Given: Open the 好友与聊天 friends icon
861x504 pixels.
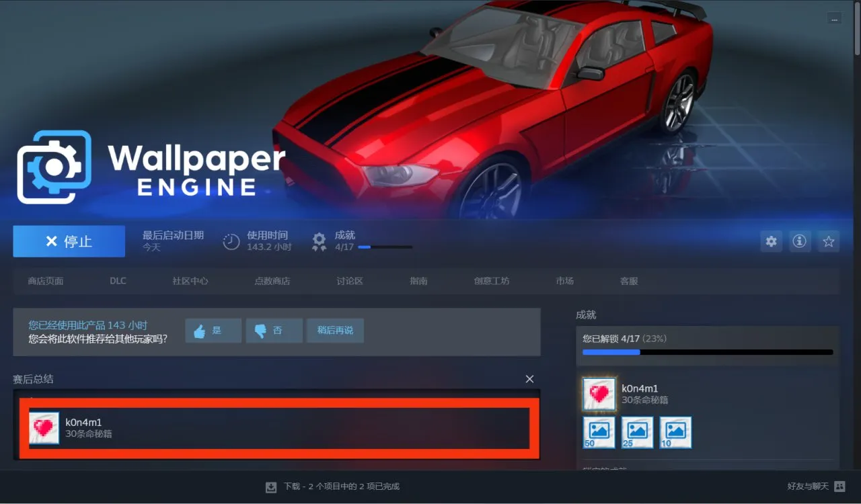Looking at the screenshot, I should (839, 486).
